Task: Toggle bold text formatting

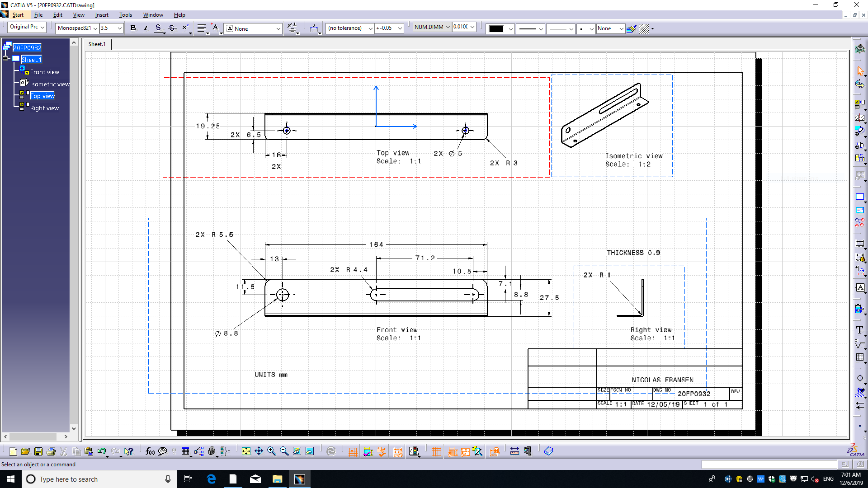Action: pyautogui.click(x=133, y=28)
